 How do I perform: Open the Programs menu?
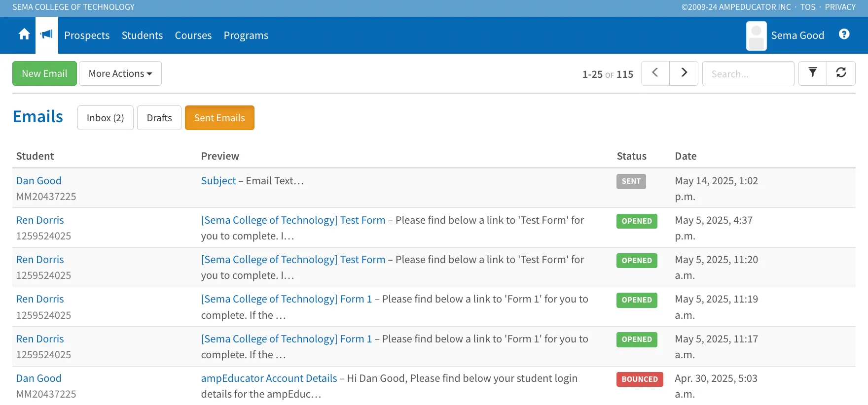246,35
